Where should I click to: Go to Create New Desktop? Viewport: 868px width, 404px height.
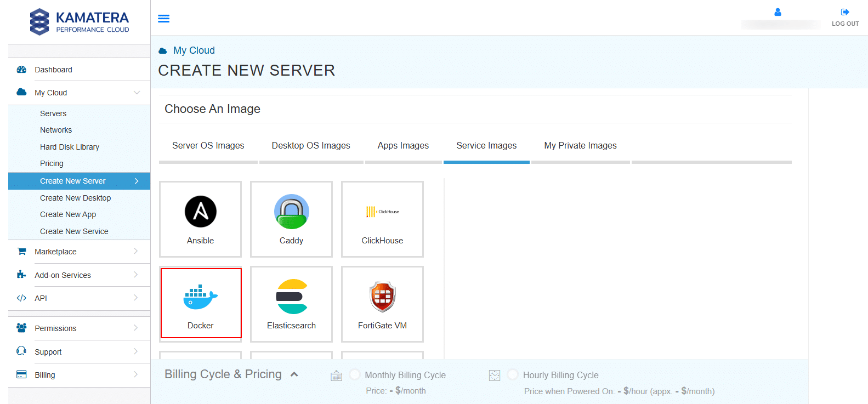[75, 198]
